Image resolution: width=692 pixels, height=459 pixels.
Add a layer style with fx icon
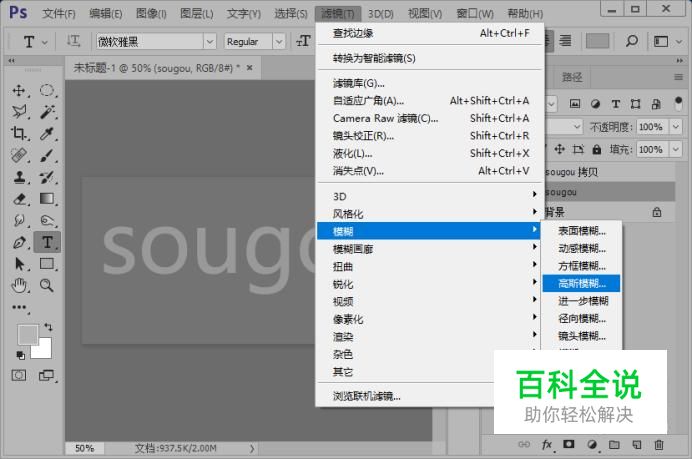point(547,444)
